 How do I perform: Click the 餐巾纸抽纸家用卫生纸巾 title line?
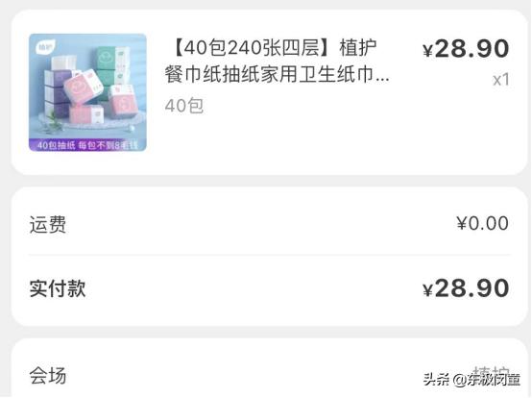tap(269, 74)
